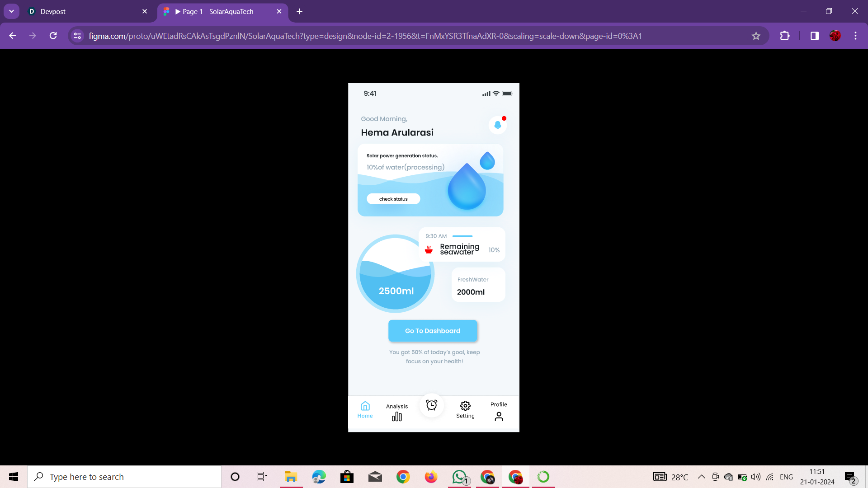The height and width of the screenshot is (488, 868).
Task: Expand the tab search dropdown arrow
Action: [x=11, y=11]
